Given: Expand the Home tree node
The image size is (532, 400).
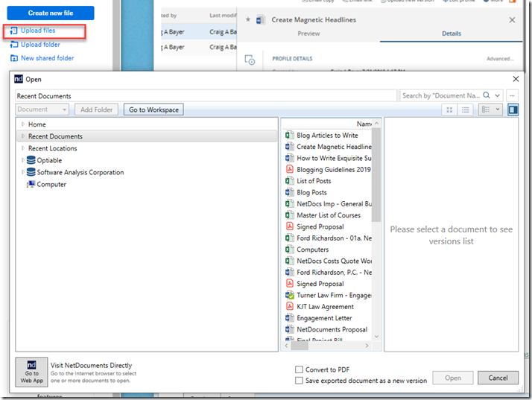Looking at the screenshot, I should (x=23, y=124).
